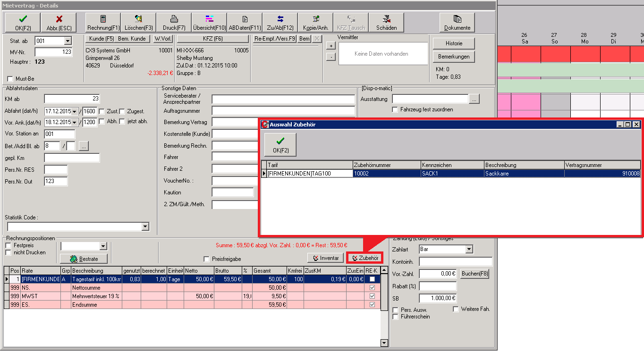Image resolution: width=644 pixels, height=351 pixels.
Task: Select the MWST Mehrwertsteuer 19 % row
Action: coord(192,296)
